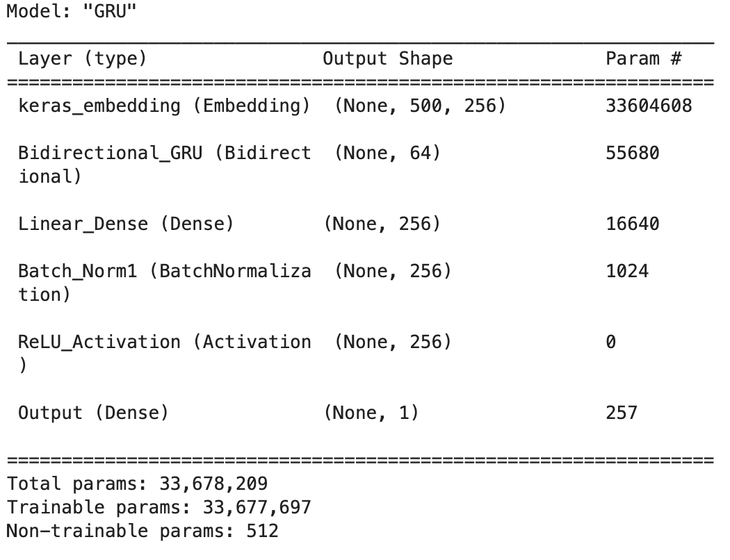Click the Model "GRU" title text

(x=71, y=11)
